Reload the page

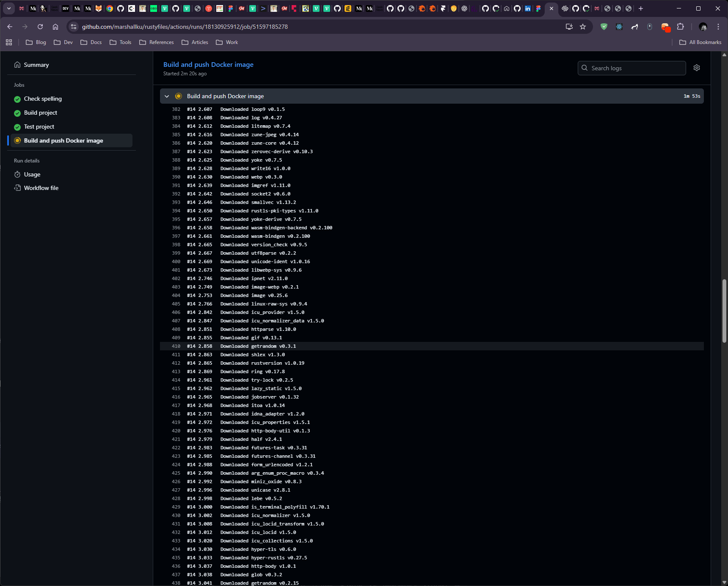40,27
